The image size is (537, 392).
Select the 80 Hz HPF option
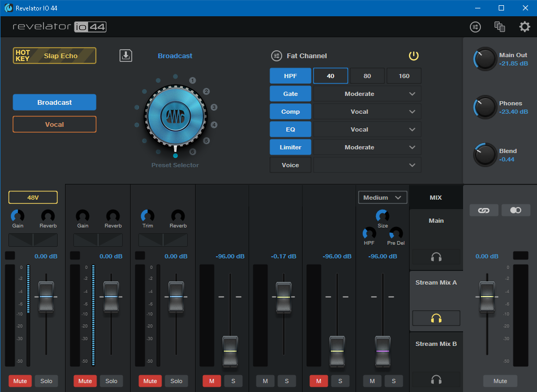tap(367, 76)
